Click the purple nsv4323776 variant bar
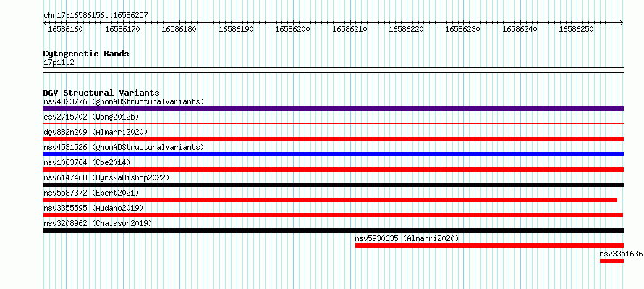Image resolution: width=644 pixels, height=289 pixels. (x=333, y=109)
